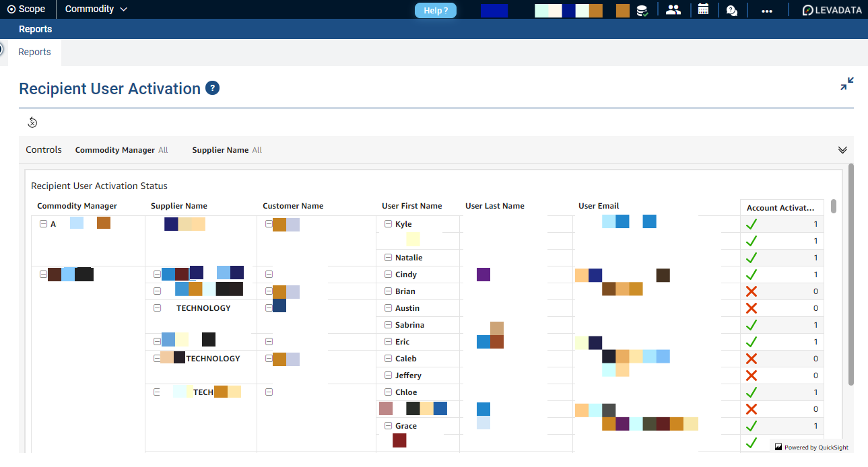Click the undo reset icon
The width and height of the screenshot is (868, 467).
click(32, 122)
